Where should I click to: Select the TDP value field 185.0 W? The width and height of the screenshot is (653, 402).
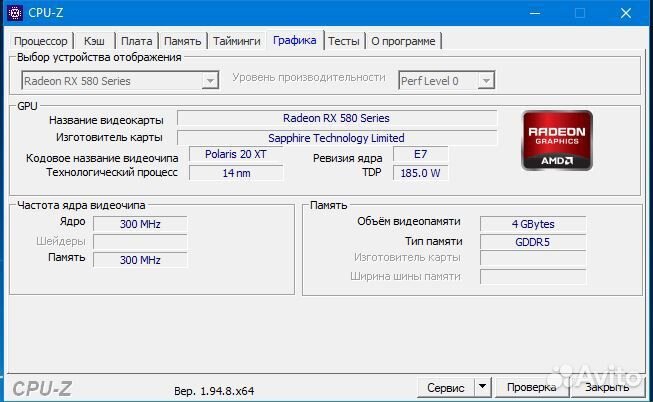[x=418, y=173]
